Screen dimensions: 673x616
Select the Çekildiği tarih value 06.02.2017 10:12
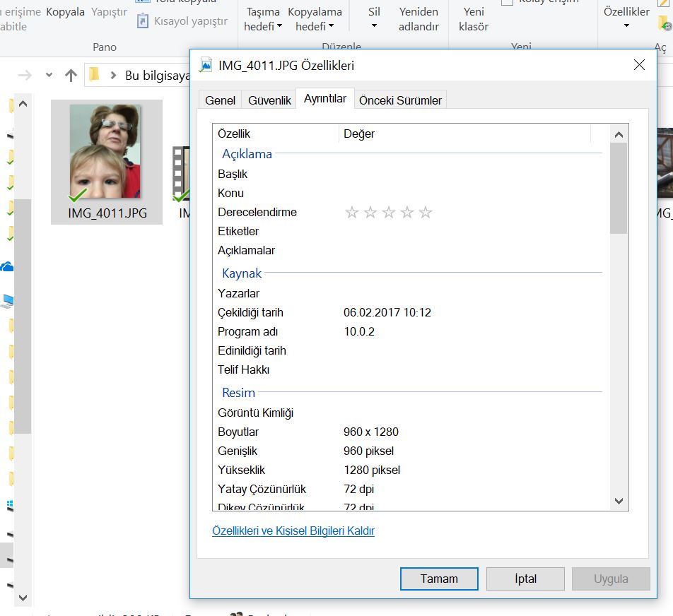(x=387, y=312)
